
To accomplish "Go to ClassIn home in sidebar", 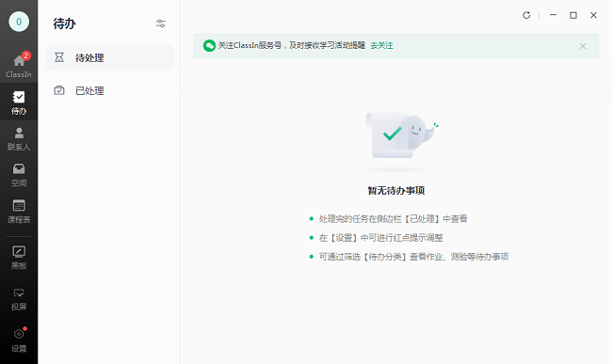I will [19, 65].
